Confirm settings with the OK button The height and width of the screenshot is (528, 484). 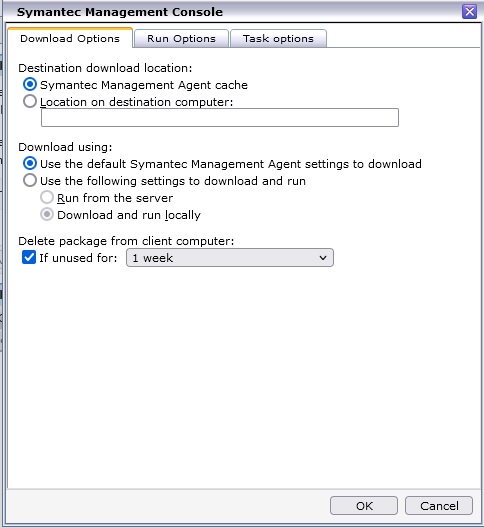364,505
